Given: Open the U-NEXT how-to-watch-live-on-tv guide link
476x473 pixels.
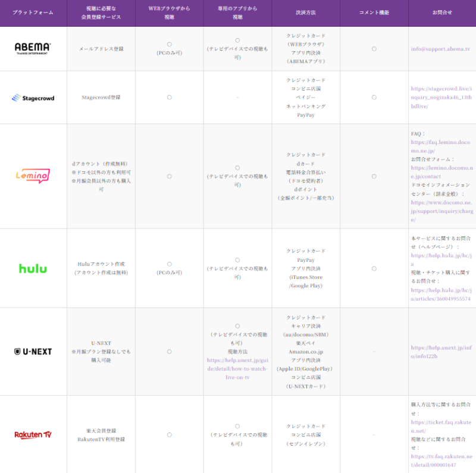Looking at the screenshot, I should pos(237,368).
